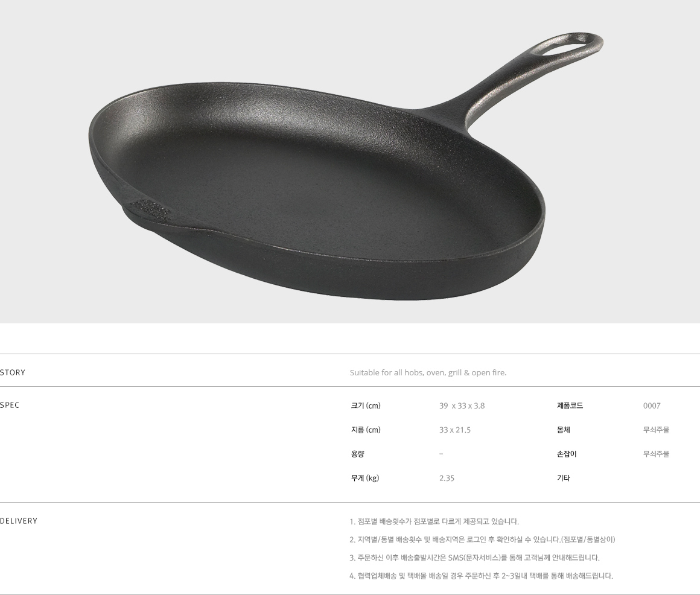Click the 무게 (kg) weight label

coord(364,478)
